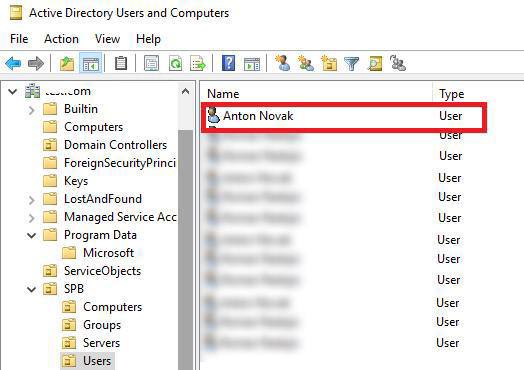Viewport: 524px width, 370px height.
Task: Click the Builtin folder icon
Action: 50,109
